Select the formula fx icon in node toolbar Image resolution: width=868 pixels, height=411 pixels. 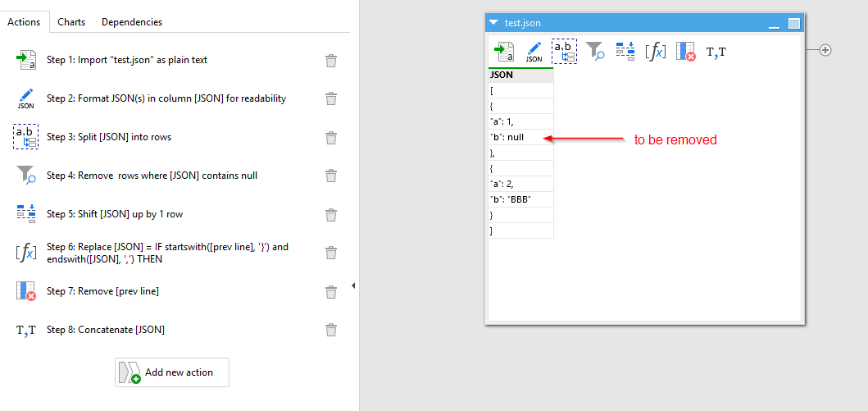click(x=656, y=51)
